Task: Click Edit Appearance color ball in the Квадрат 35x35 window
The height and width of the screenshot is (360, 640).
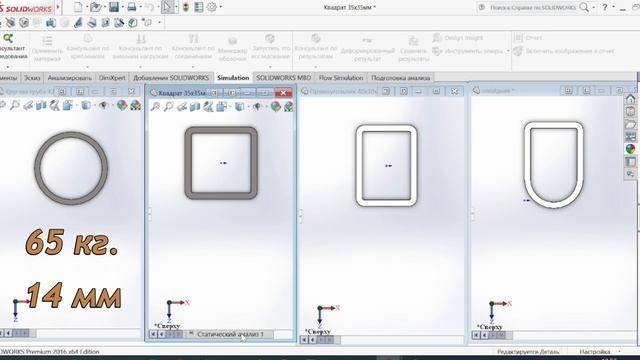Action: 276,107
